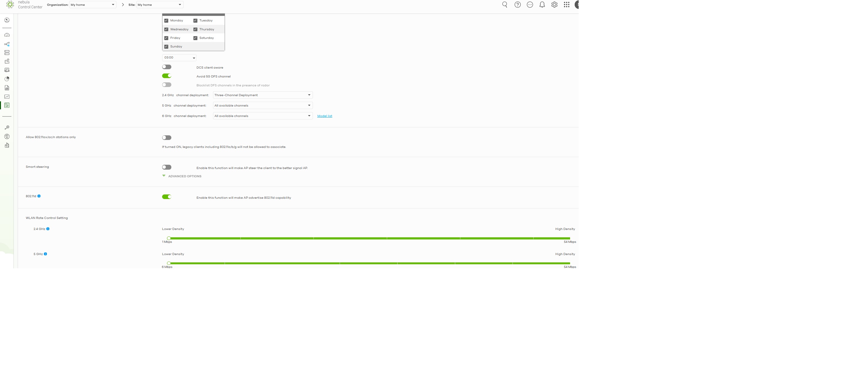Disable Avoid 5G DFS channel toggle
The width and height of the screenshot is (868, 365).
166,76
